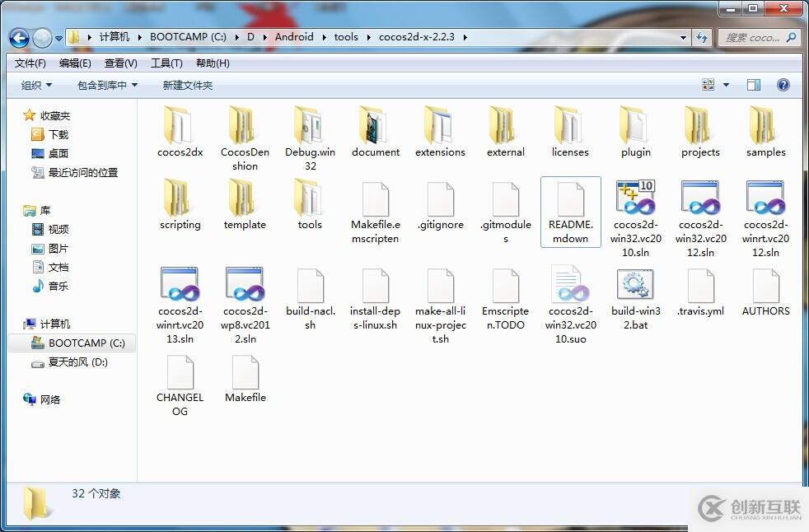
Task: Select cocos2d-winrt.vc2013.sln solution file
Action: (x=180, y=306)
